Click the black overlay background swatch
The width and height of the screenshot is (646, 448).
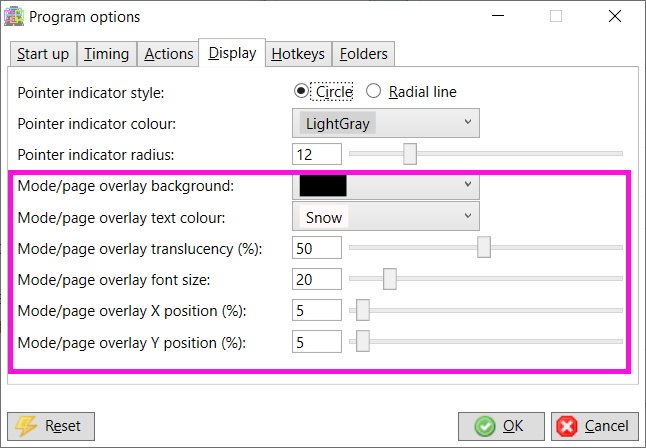click(x=323, y=186)
